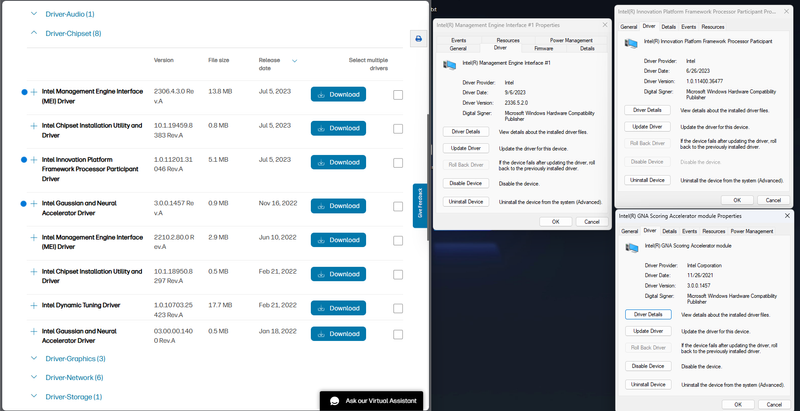800x411 pixels.
Task: Click the chat bubble icon in Virtual Assistant
Action: [335, 401]
